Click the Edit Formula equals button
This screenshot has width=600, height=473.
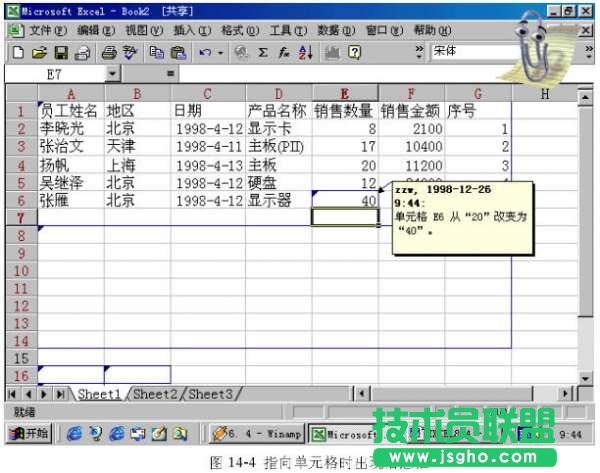pos(171,73)
